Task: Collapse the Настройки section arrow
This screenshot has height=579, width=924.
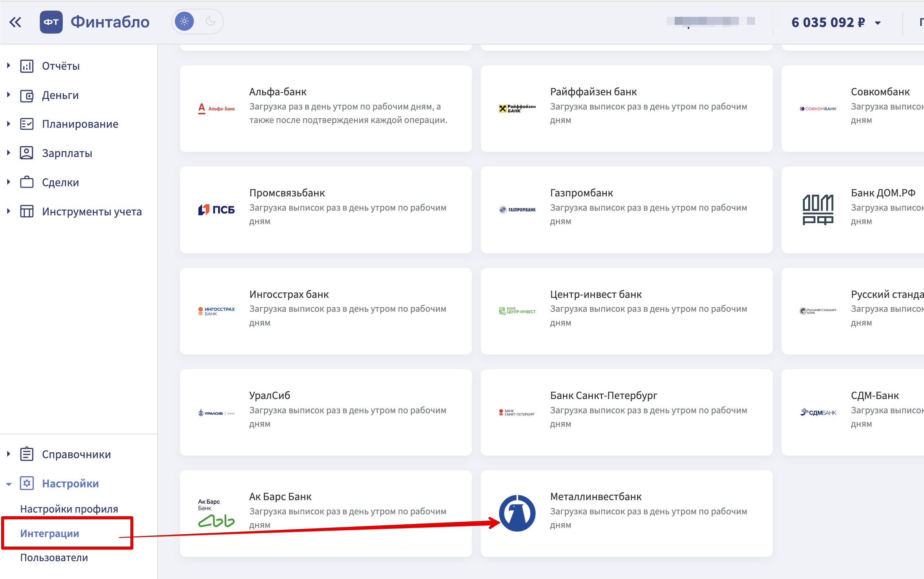Action: pos(8,484)
